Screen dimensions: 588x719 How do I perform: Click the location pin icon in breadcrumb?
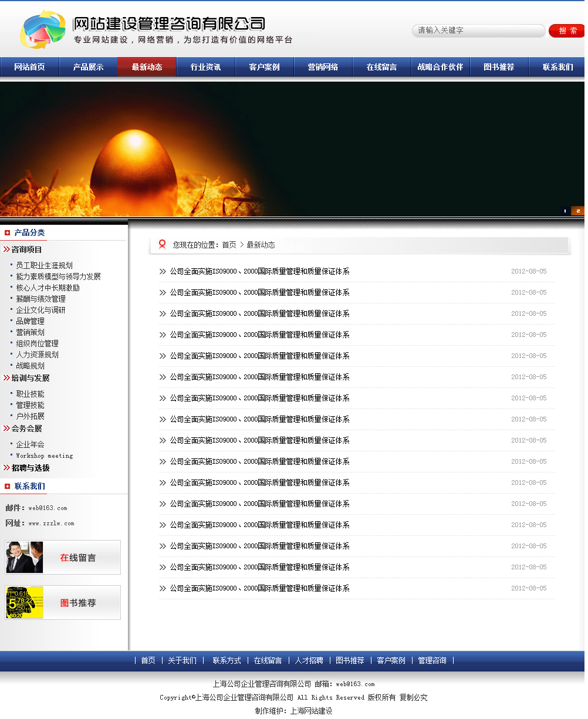[x=163, y=245]
